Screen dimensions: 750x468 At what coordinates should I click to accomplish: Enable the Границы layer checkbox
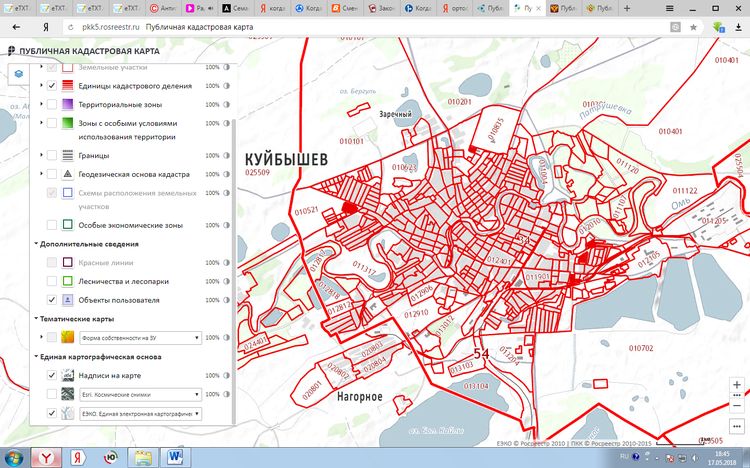coord(52,156)
